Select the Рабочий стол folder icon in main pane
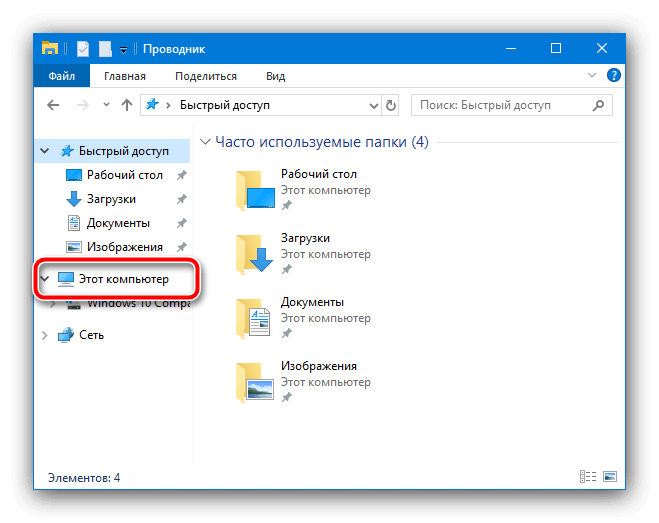This screenshot has height=523, width=659. click(256, 190)
